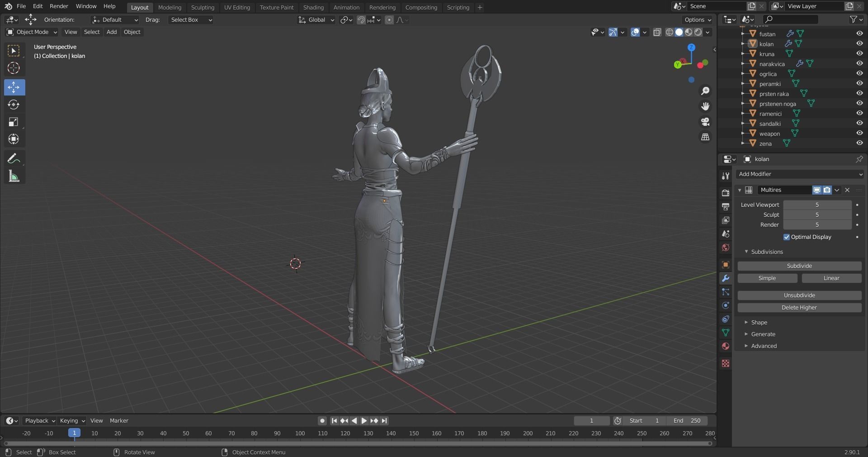
Task: Open View Layer properties tab
Action: point(726,220)
